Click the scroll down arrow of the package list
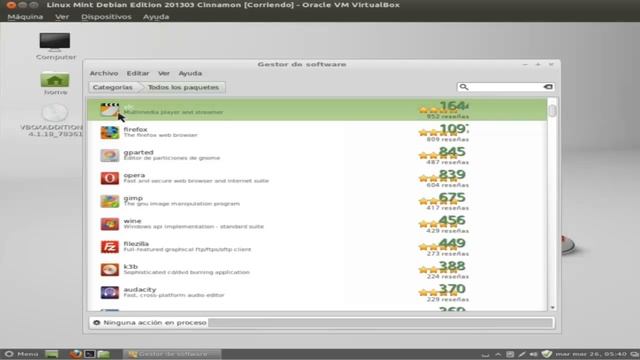The image size is (640, 360). pyautogui.click(x=552, y=307)
